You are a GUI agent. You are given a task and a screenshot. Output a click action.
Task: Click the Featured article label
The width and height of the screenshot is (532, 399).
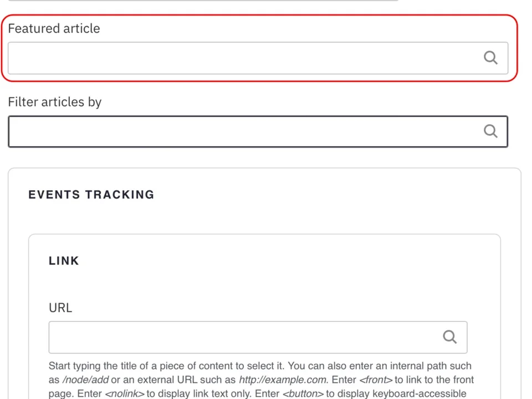click(54, 28)
